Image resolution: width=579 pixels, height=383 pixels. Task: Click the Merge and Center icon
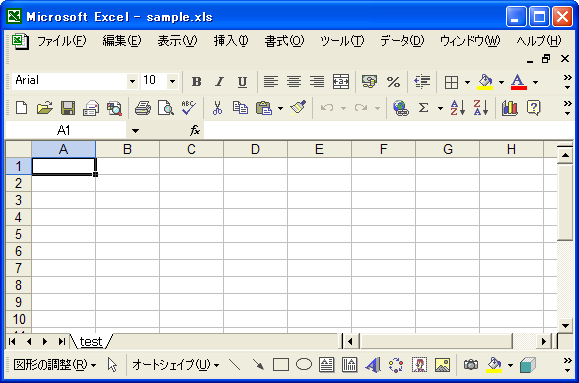(x=340, y=82)
